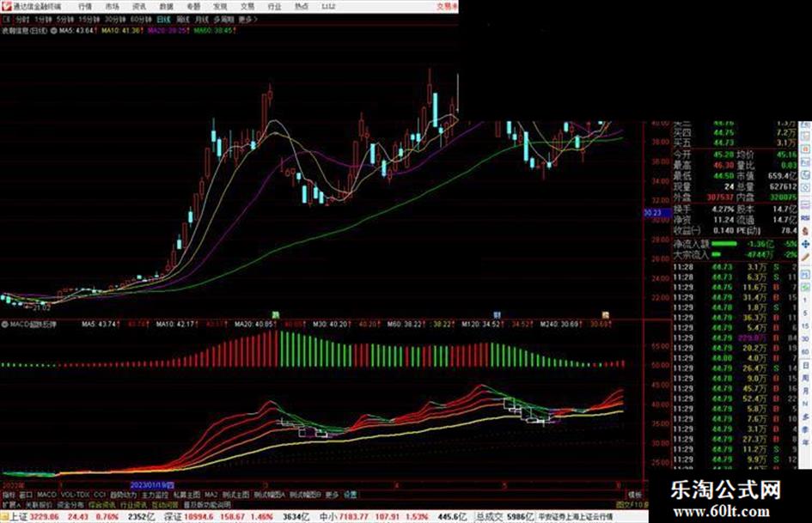The height and width of the screenshot is (523, 812).
Task: Click the round icon beside the MACD indicator title
Action: point(5,325)
